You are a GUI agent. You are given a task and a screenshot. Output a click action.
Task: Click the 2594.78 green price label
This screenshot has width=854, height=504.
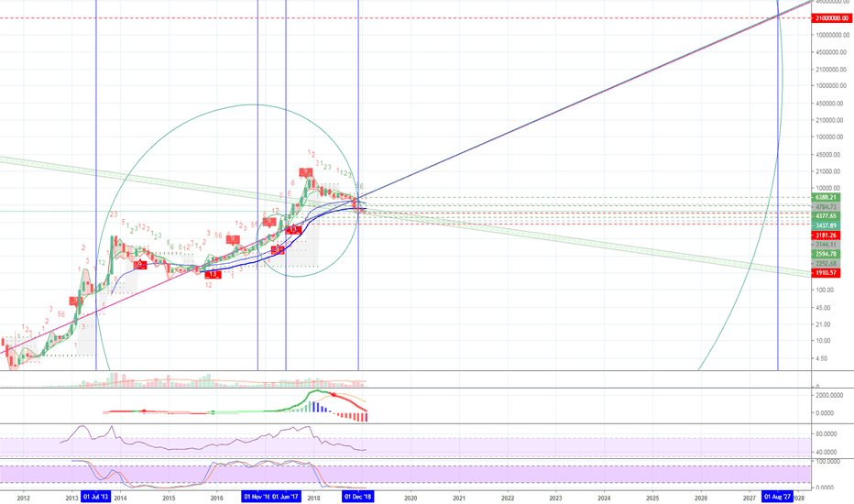826,254
